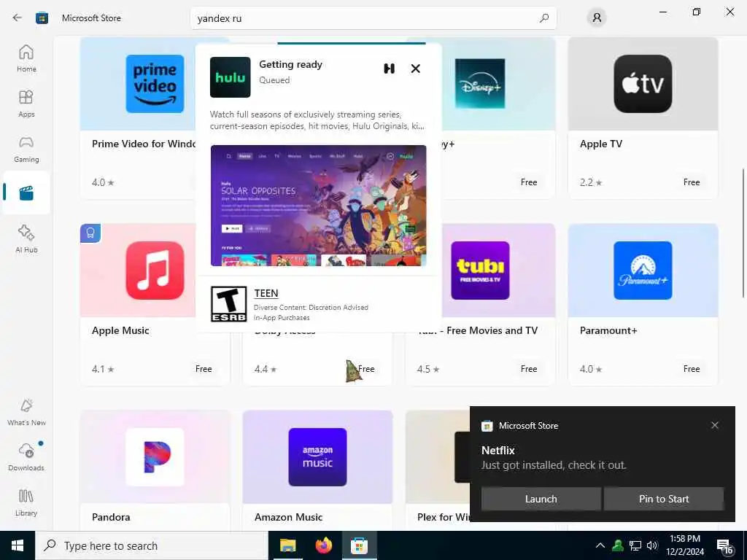Select the Movies & TV sidebar icon
747x560 pixels.
(26, 192)
